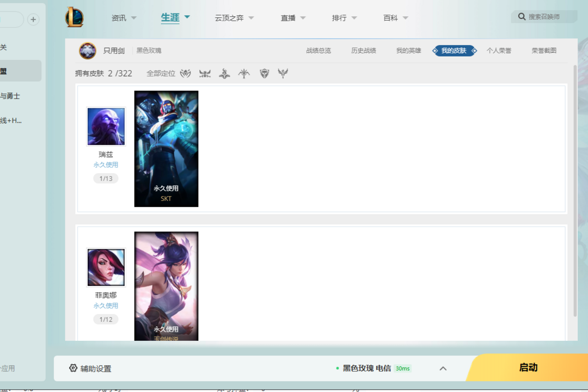The height and width of the screenshot is (392, 588).
Task: Filter skins by last role icon
Action: (283, 73)
